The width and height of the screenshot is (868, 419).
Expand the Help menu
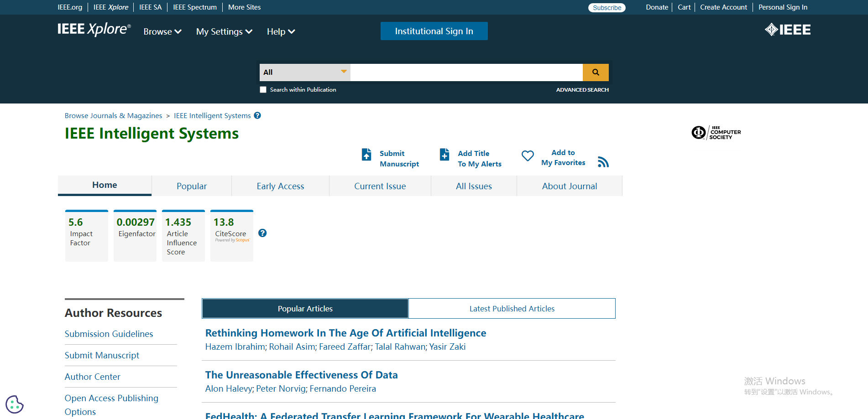281,31
